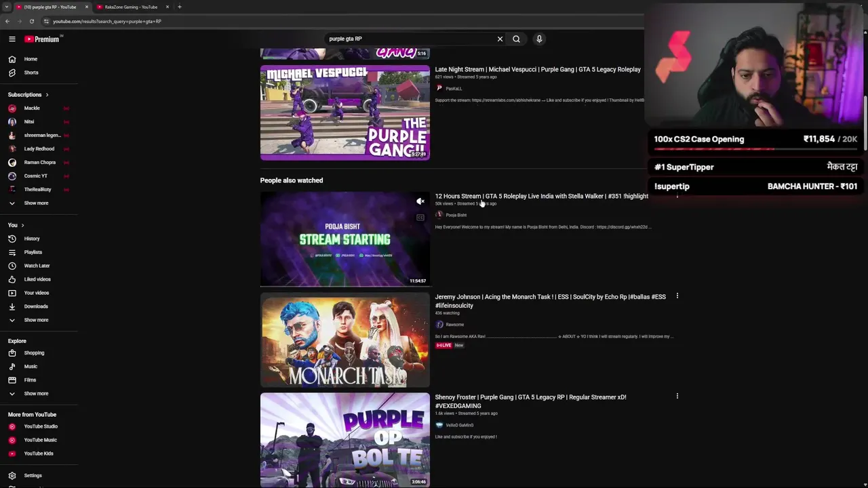Clear the search box with X icon
Image resolution: width=868 pixels, height=488 pixels.
500,39
